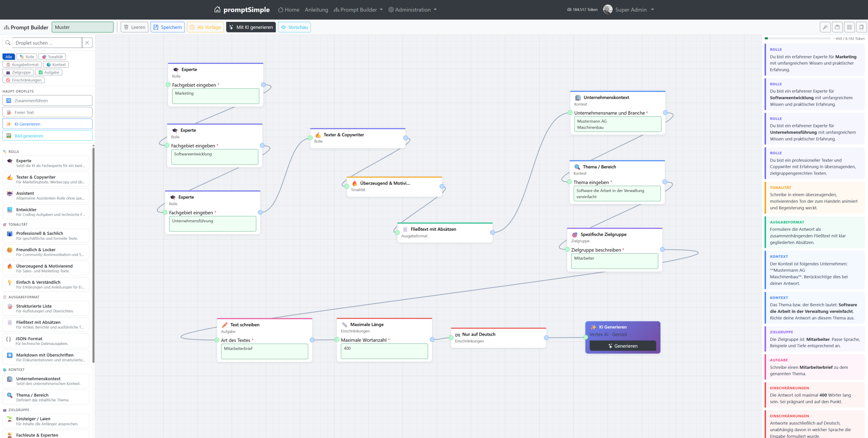This screenshot has width=868, height=438.
Task: Click the prompt name field containing Muster
Action: point(82,27)
